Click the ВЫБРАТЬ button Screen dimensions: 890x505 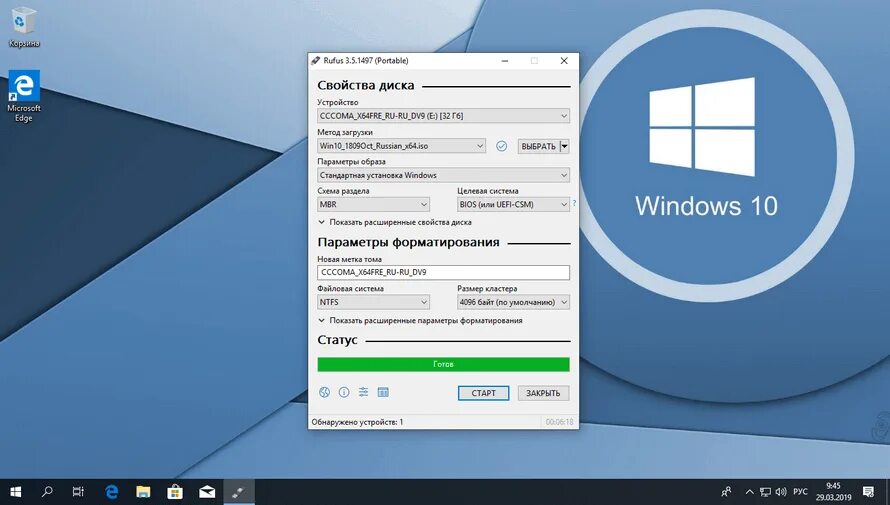pyautogui.click(x=538, y=146)
